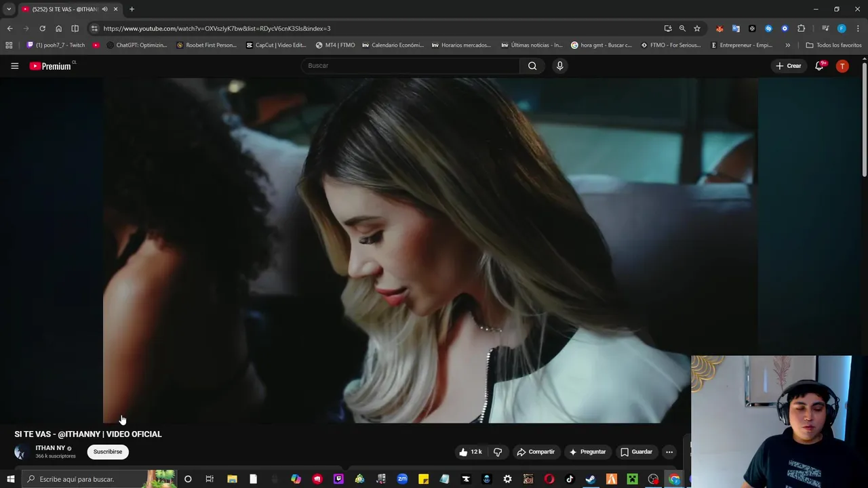Start voice search with microphone icon
The width and height of the screenshot is (868, 488).
click(559, 66)
